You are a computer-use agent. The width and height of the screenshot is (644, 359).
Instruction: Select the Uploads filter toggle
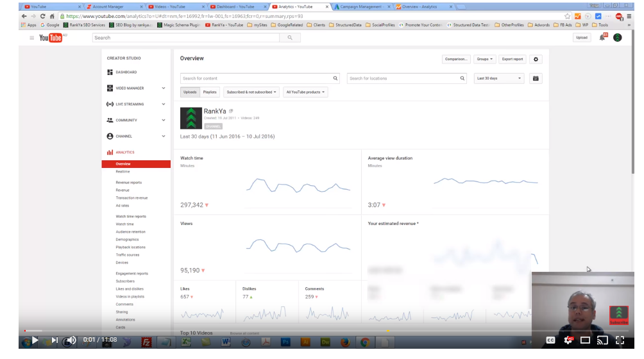(x=190, y=92)
